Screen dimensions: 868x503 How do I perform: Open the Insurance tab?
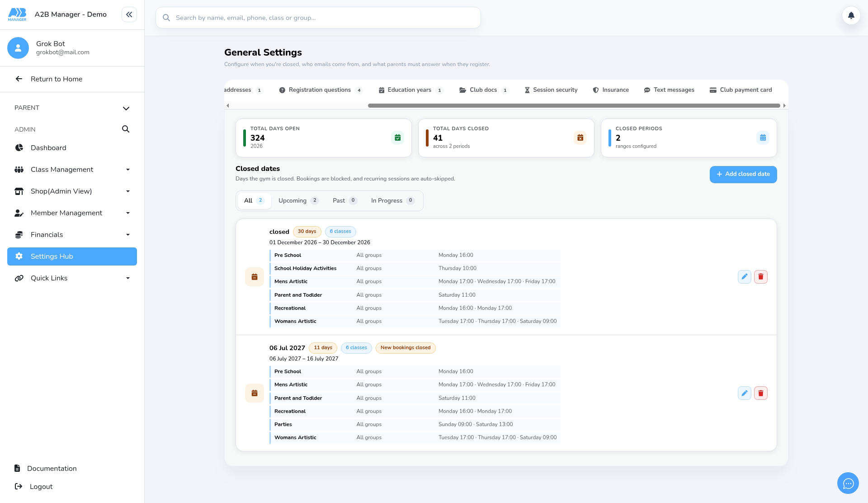[611, 90]
